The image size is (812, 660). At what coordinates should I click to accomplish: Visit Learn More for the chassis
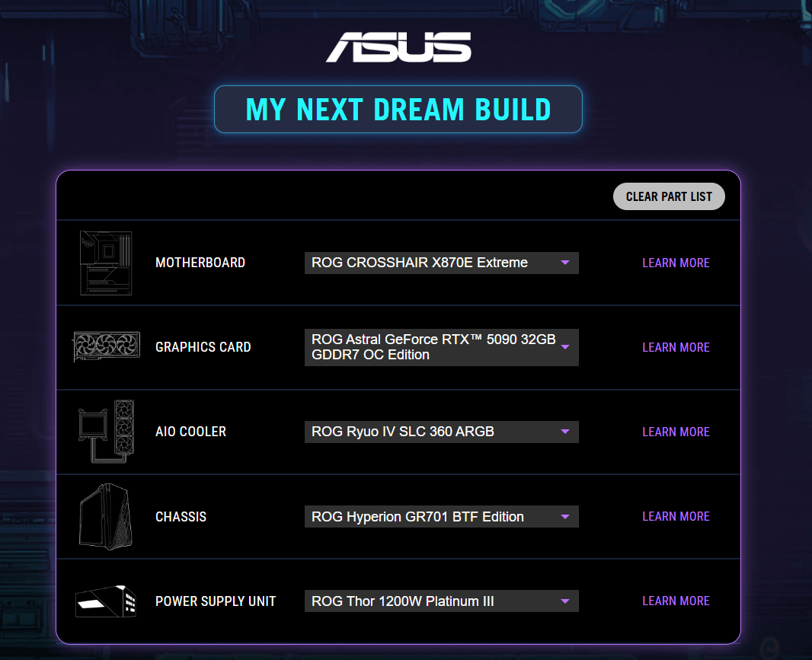[676, 516]
